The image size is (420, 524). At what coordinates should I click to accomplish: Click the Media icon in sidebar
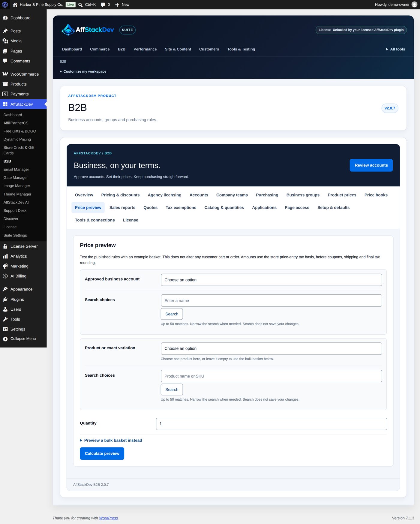(5, 41)
